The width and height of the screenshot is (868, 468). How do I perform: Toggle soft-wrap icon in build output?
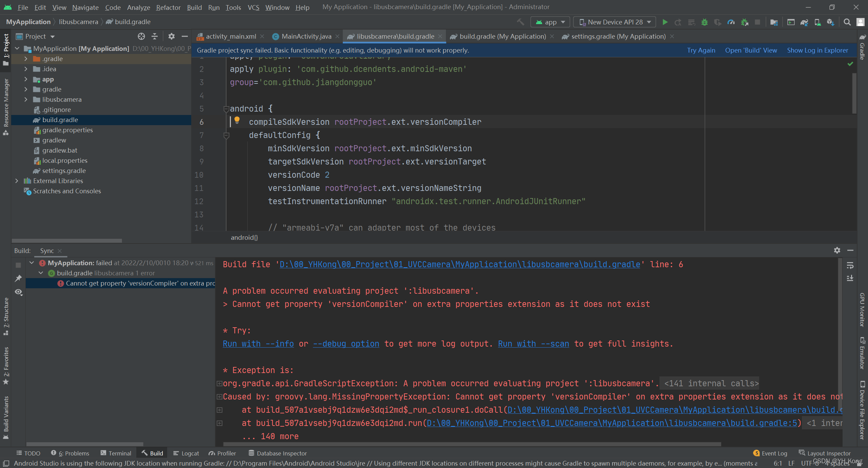coord(850,265)
